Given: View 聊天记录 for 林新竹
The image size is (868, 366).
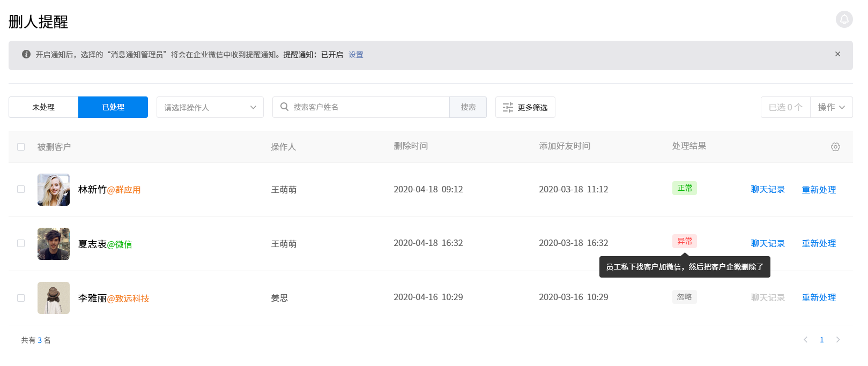Looking at the screenshot, I should (x=767, y=190).
